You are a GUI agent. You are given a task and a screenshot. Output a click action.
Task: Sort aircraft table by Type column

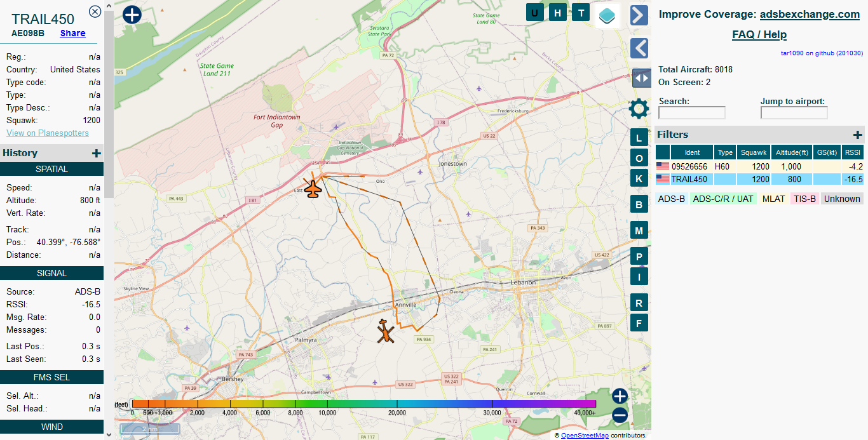point(725,152)
